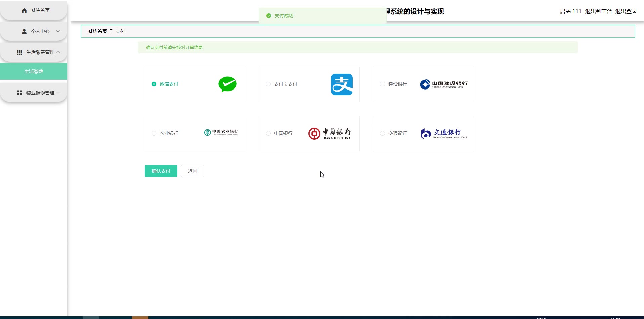This screenshot has width=644, height=319.
Task: Click the grid icon beside 生活缴费管理
Action: (19, 52)
